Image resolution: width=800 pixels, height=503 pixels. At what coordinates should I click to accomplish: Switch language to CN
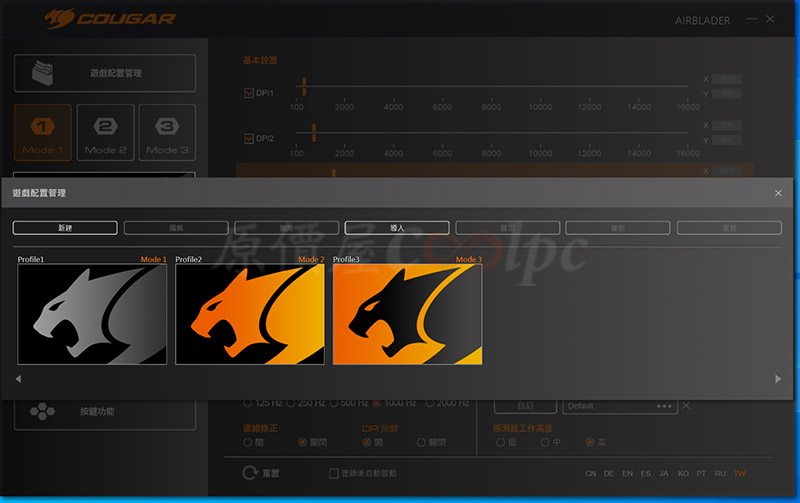coord(590,473)
